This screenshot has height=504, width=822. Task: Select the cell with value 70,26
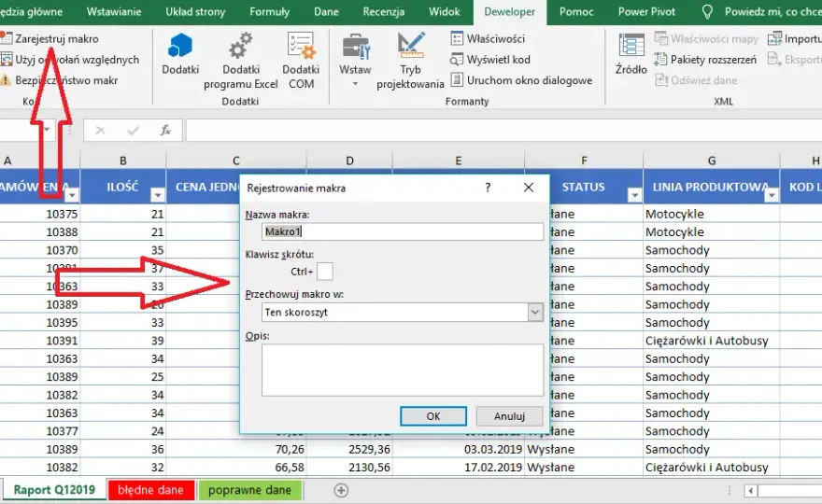(x=236, y=449)
